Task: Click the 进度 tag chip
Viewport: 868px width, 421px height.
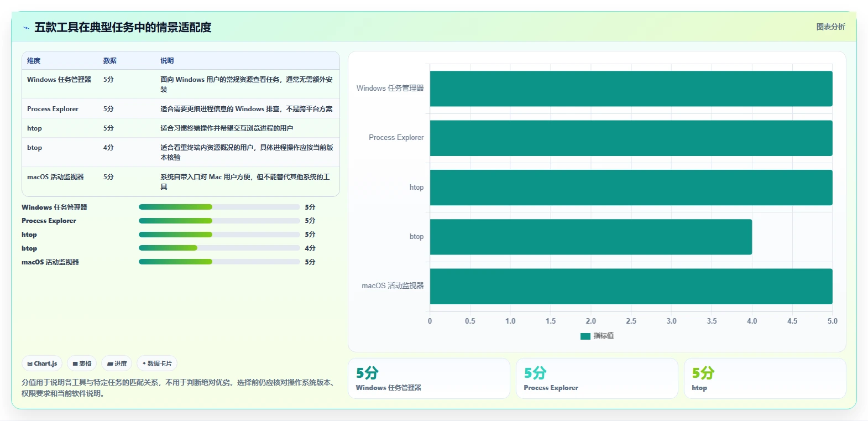Action: click(117, 363)
